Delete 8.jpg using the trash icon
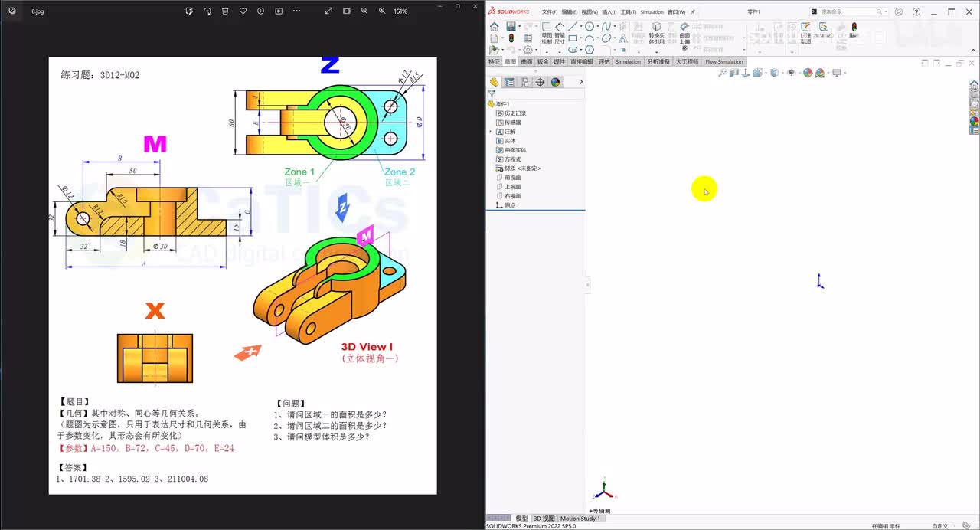The image size is (980, 530). tap(225, 11)
